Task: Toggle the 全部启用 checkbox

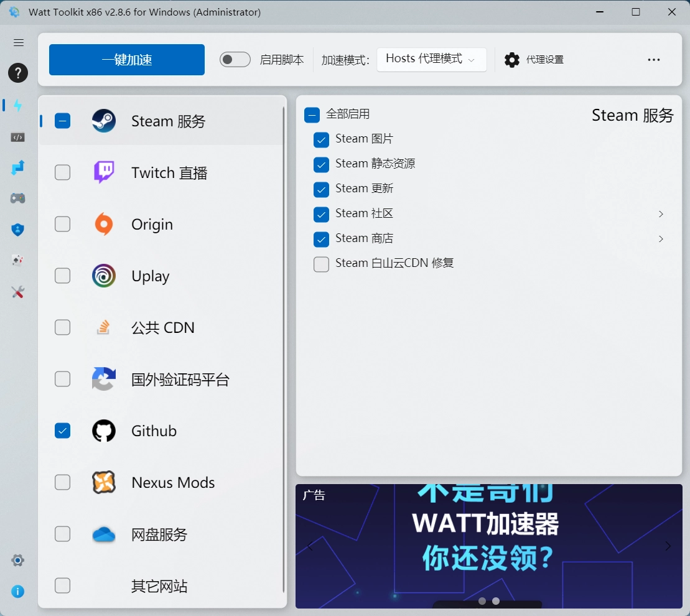Action: coord(312,115)
